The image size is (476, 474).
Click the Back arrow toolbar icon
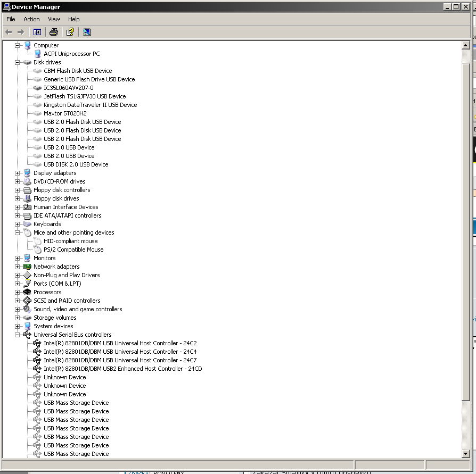click(9, 32)
